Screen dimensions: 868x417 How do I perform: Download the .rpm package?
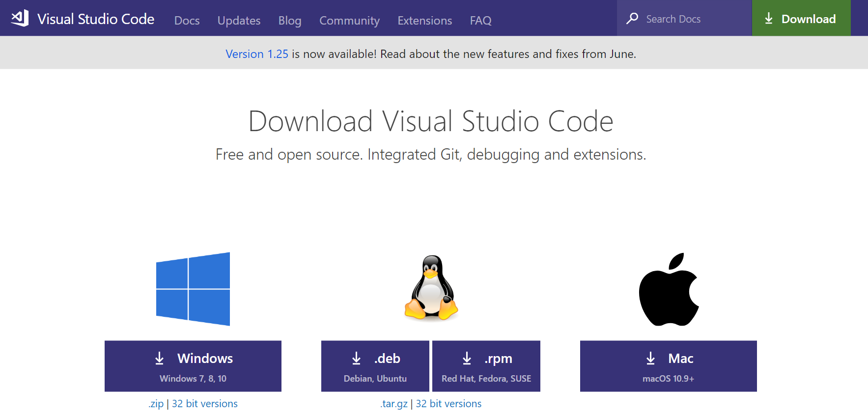486,366
